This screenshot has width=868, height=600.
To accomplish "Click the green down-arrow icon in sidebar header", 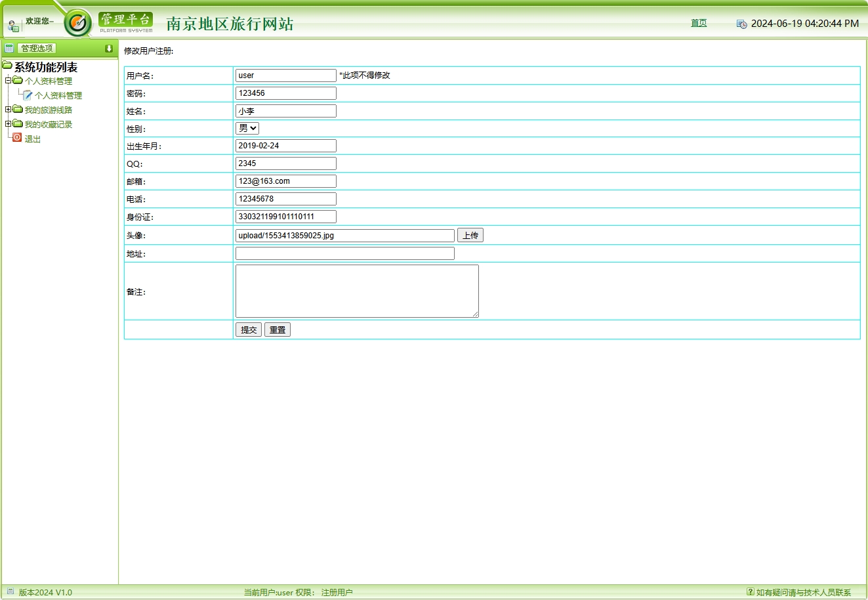I will pyautogui.click(x=109, y=49).
